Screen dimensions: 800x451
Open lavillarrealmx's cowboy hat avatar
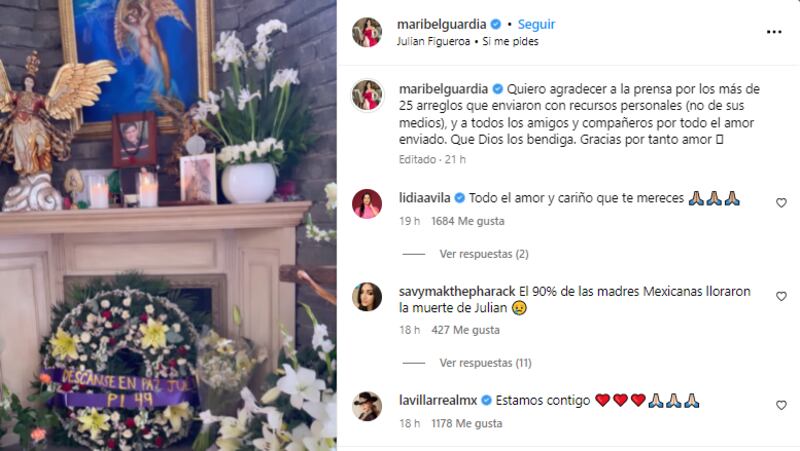coord(367,406)
